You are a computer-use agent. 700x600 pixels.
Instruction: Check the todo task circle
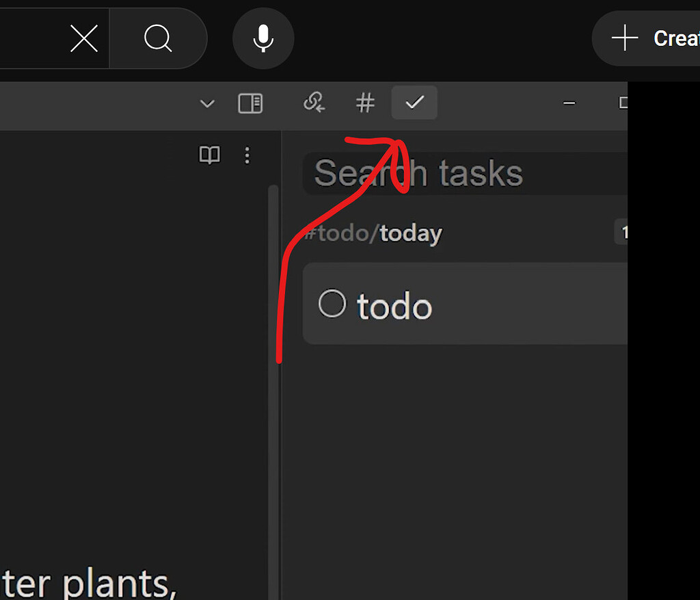click(x=332, y=303)
